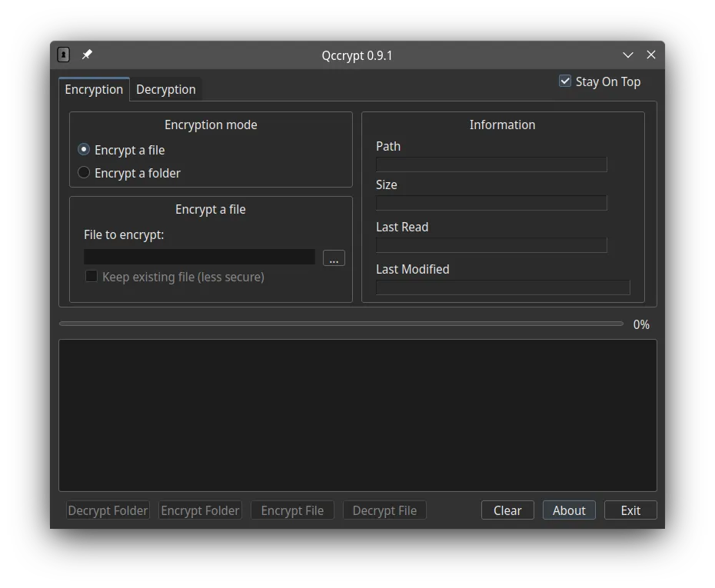Click the File to encrypt: label
715x588 pixels.
tap(124, 234)
